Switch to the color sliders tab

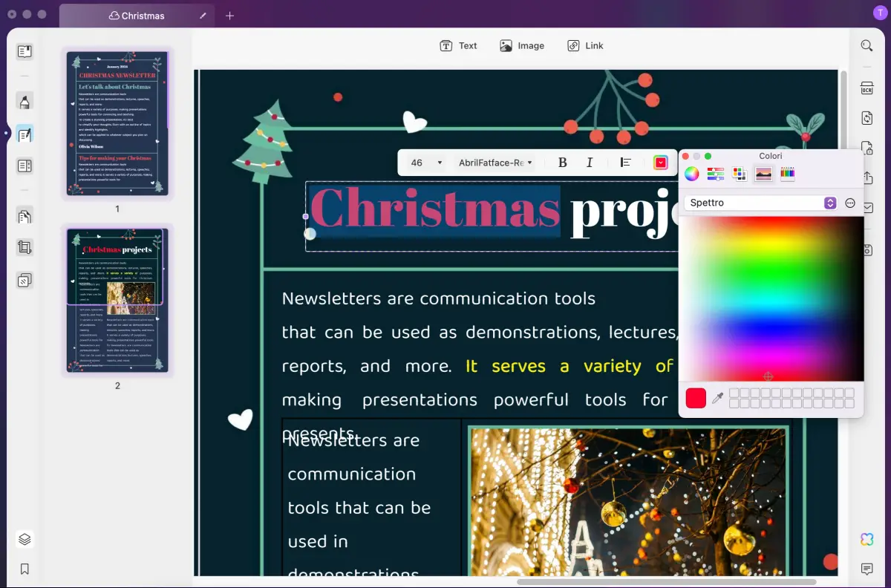pyautogui.click(x=716, y=174)
